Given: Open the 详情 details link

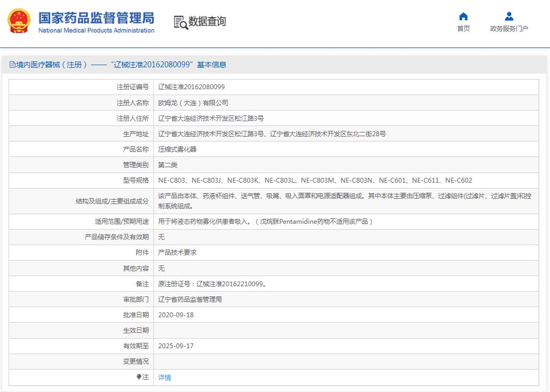Looking at the screenshot, I should coord(164,377).
